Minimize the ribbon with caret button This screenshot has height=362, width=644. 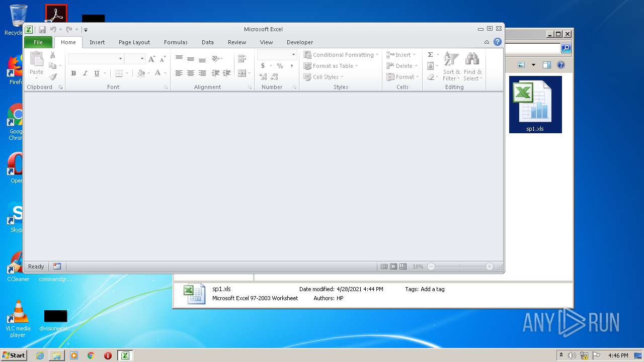(487, 42)
